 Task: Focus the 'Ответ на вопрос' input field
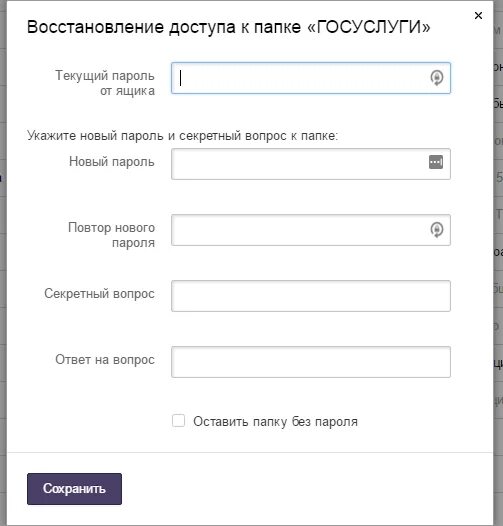tap(311, 362)
